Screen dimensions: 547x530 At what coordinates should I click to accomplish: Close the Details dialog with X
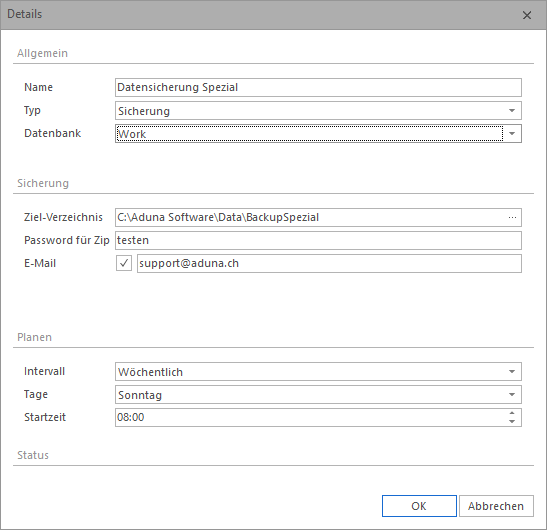[527, 15]
